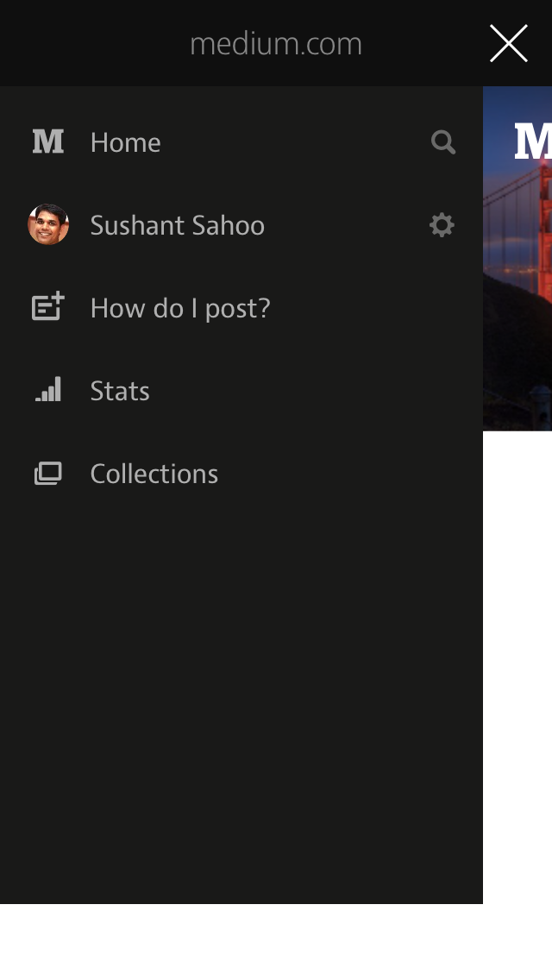Click the white strip beneath the dark menu
552x980 pixels.
pos(276,942)
